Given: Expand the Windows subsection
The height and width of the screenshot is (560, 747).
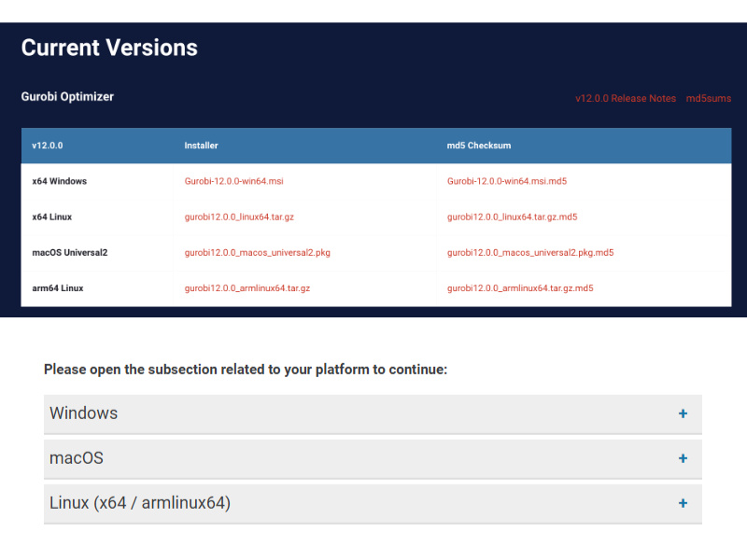Looking at the screenshot, I should 373,413.
